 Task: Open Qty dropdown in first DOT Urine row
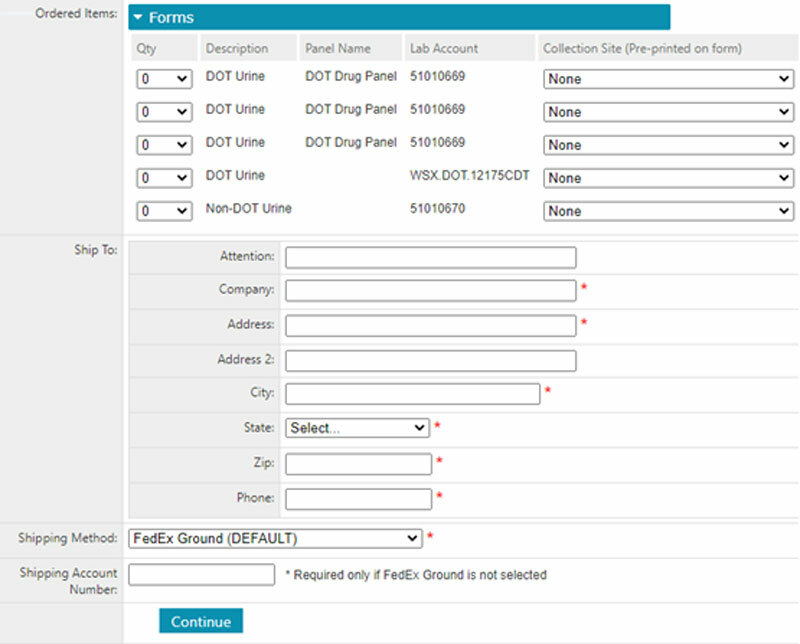click(164, 79)
